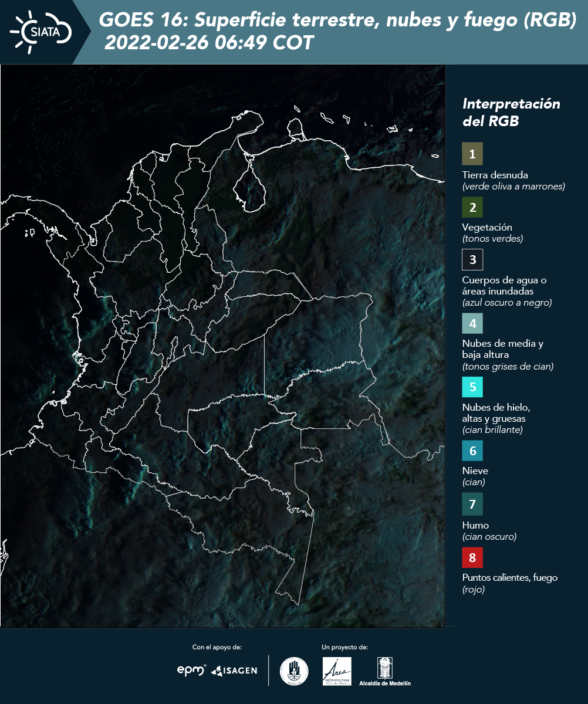Click the round Medellín emblem logo

click(294, 671)
